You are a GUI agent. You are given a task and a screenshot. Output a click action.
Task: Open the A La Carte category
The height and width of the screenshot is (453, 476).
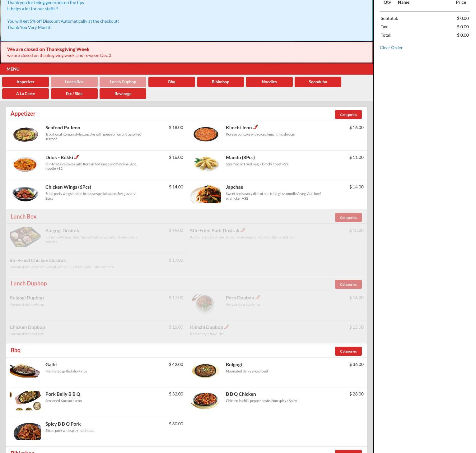click(x=26, y=94)
